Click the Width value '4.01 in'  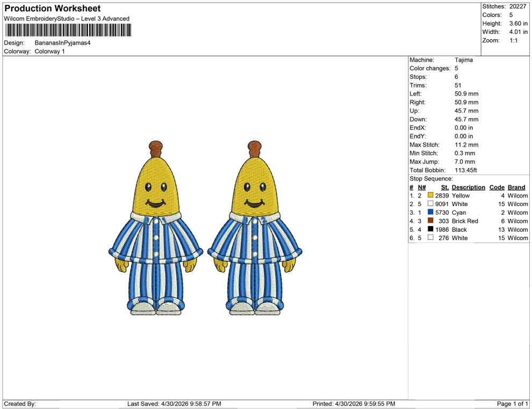tap(518, 32)
